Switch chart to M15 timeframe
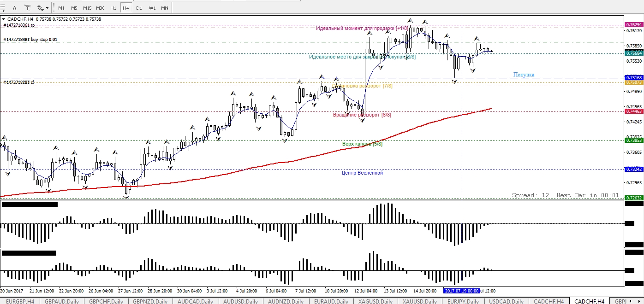This screenshot has height=304, width=644. (x=87, y=8)
